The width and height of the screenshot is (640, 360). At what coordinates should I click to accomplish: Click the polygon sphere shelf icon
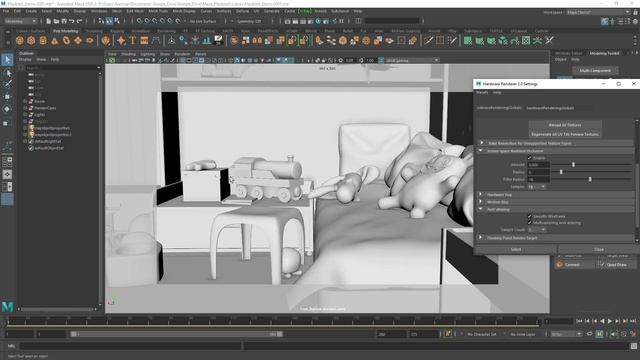(x=20, y=40)
